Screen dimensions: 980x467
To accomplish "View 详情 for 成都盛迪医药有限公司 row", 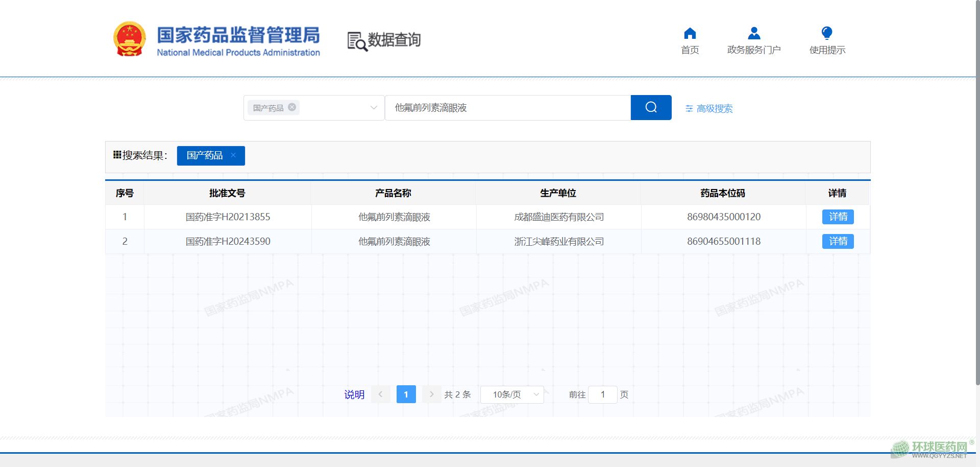I will 838,217.
